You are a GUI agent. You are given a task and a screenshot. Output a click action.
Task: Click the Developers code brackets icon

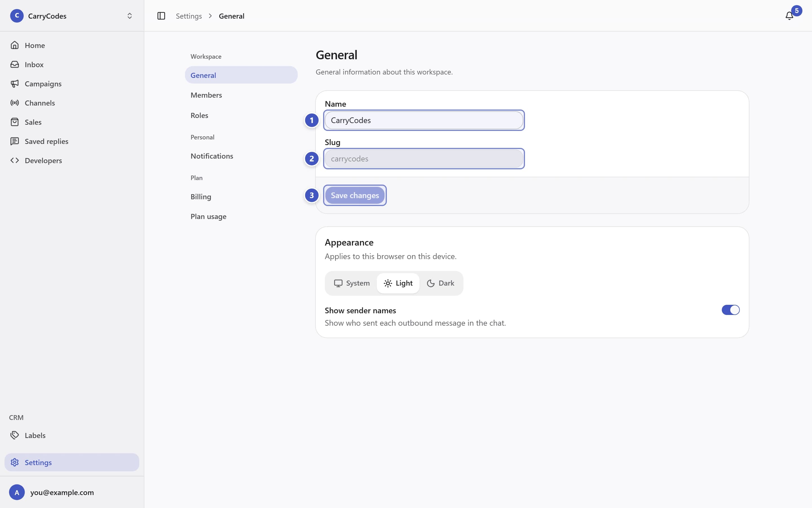[14, 160]
